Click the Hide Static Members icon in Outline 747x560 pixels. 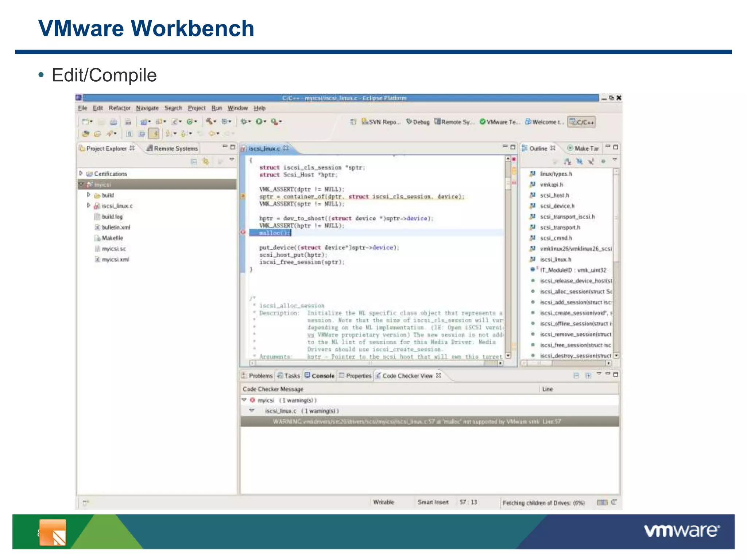point(591,161)
